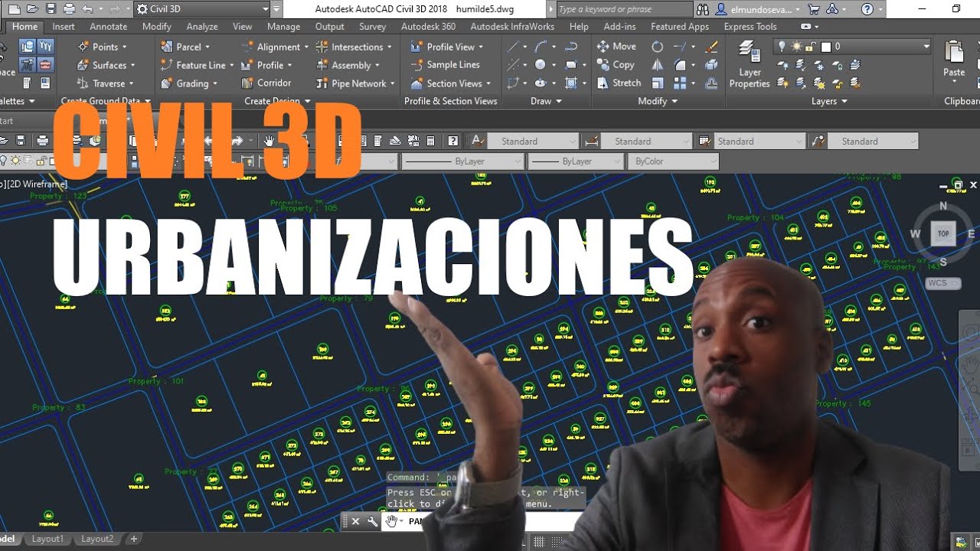Click the Assembly tool icon

(x=322, y=65)
